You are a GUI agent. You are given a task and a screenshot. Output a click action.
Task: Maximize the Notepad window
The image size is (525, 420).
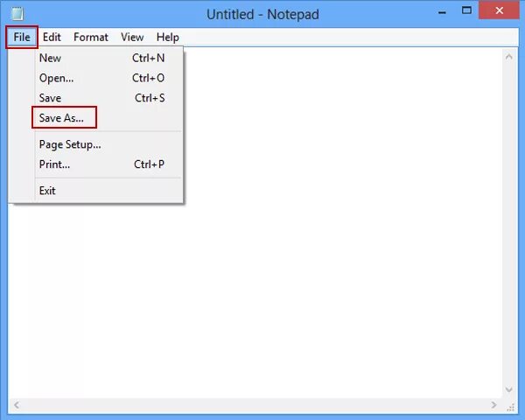(x=466, y=10)
